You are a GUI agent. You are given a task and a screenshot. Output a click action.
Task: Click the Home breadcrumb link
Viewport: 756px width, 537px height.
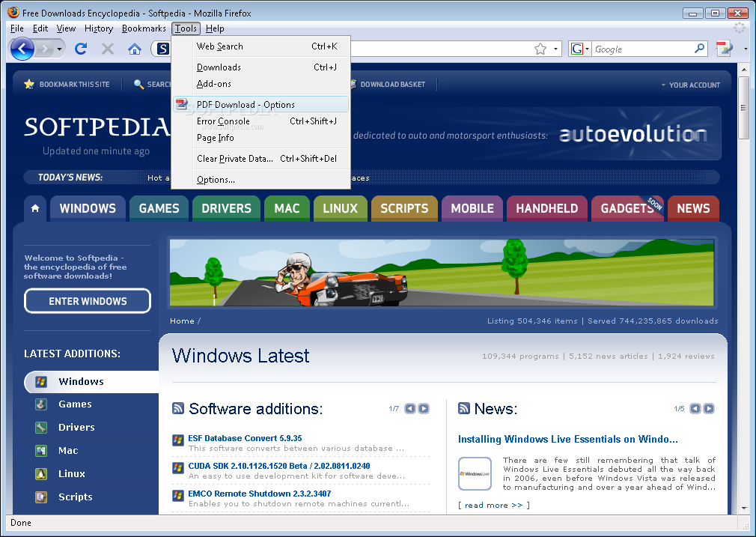tap(182, 321)
